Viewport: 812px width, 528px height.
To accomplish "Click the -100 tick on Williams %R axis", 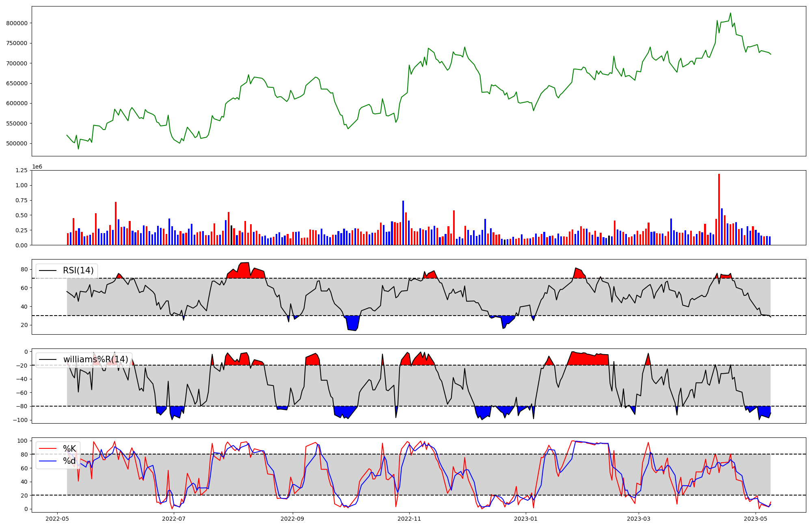I will pyautogui.click(x=19, y=420).
